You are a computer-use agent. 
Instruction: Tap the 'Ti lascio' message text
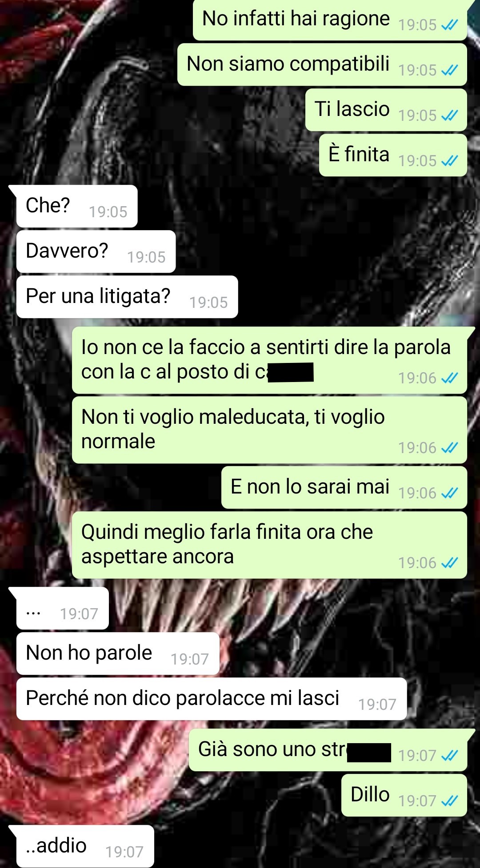coord(352,109)
